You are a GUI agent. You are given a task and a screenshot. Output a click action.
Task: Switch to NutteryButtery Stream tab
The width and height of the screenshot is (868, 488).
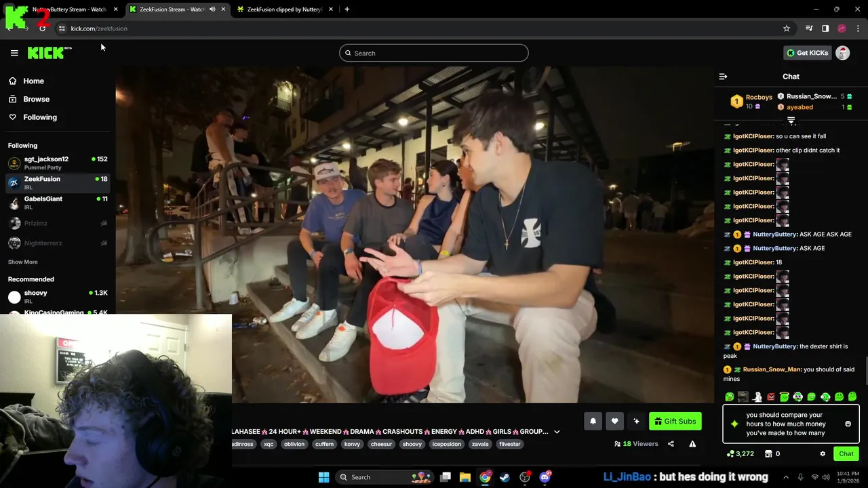pyautogui.click(x=68, y=9)
